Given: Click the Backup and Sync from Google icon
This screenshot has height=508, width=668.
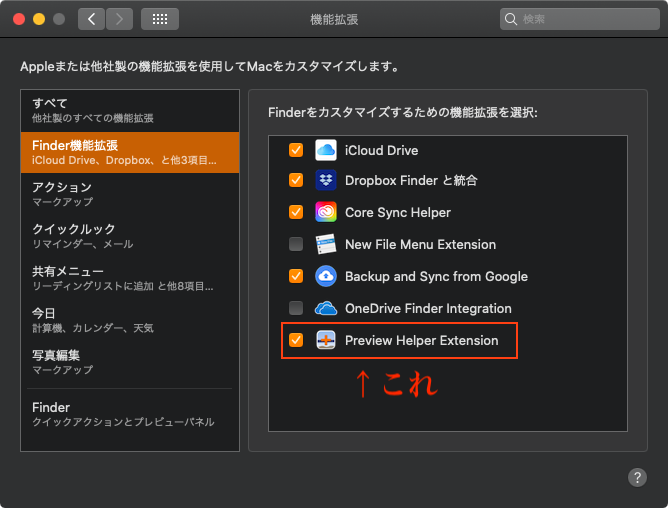Looking at the screenshot, I should tap(326, 276).
